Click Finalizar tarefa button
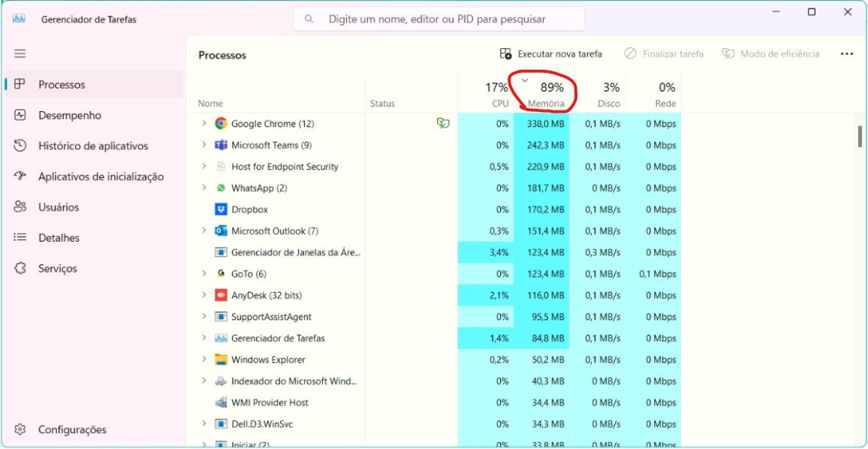This screenshot has height=449, width=868. pyautogui.click(x=664, y=54)
